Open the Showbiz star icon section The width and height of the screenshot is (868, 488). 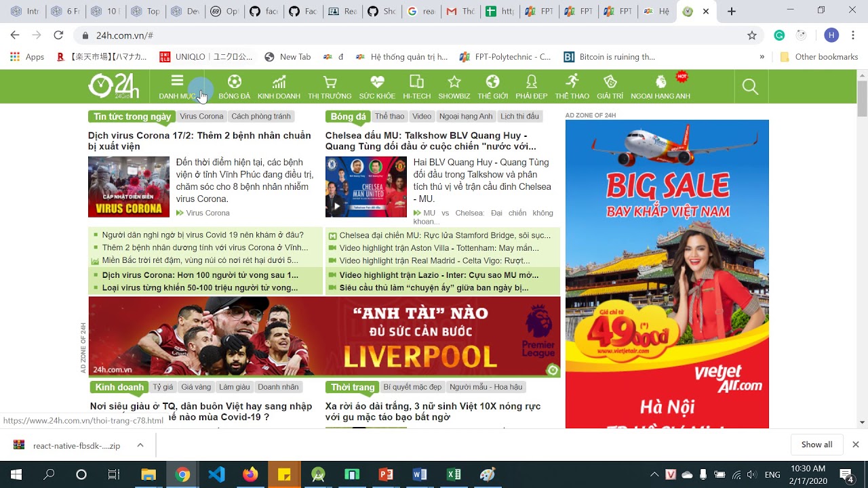(x=454, y=87)
